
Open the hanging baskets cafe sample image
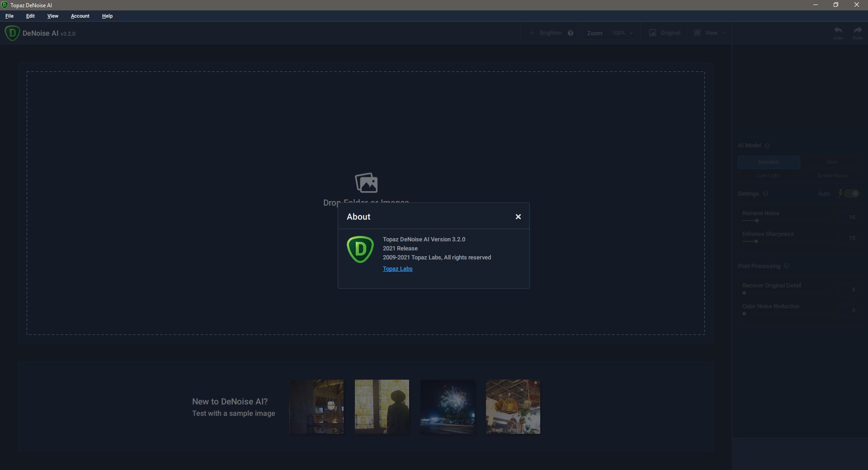[513, 407]
